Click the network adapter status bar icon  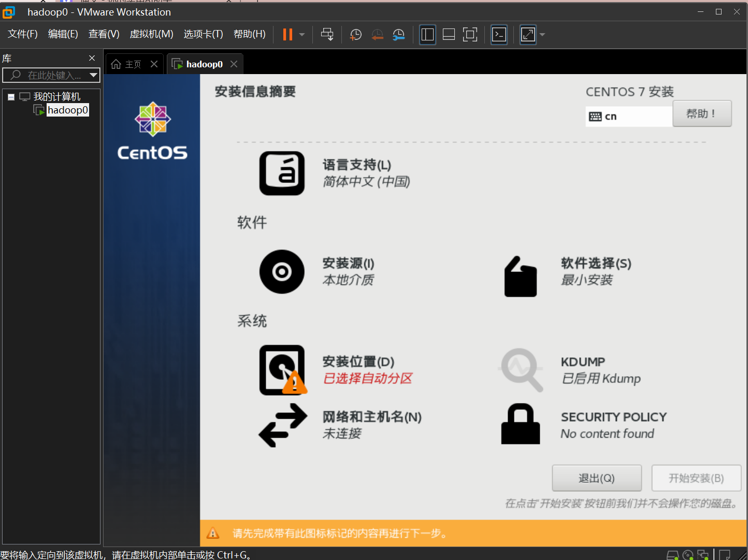pos(702,555)
